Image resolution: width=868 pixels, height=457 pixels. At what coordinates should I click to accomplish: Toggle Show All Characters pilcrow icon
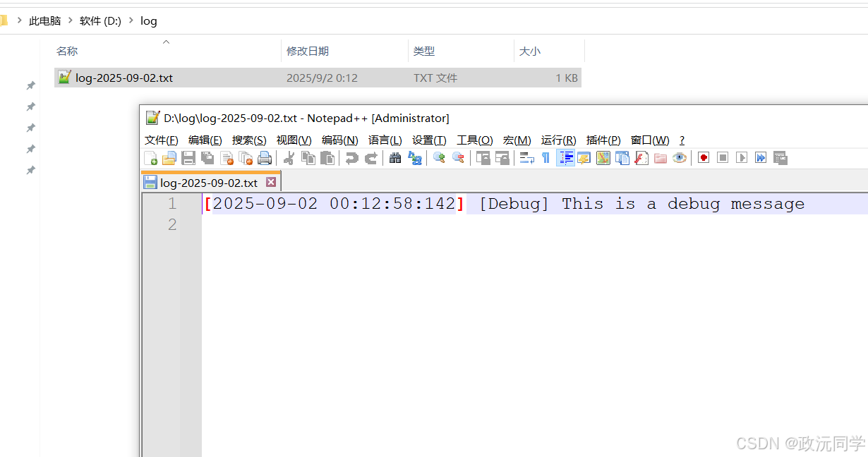pos(545,158)
